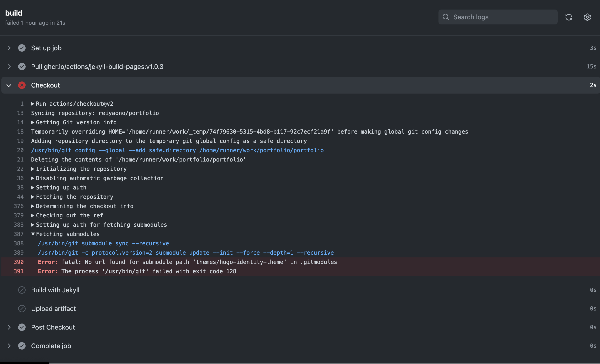This screenshot has width=600, height=364.
Task: Click the Complete job step row
Action: pos(51,346)
